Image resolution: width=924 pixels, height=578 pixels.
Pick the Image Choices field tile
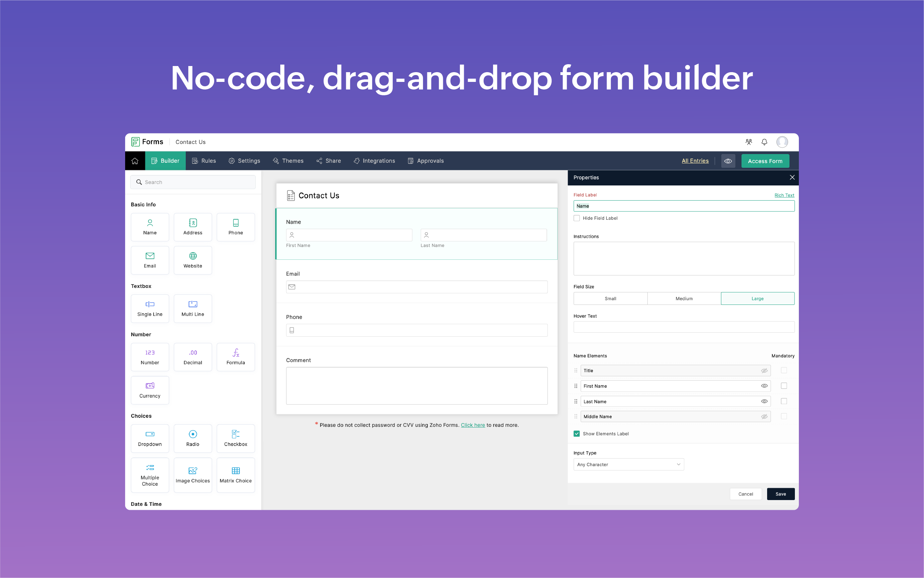pos(193,475)
